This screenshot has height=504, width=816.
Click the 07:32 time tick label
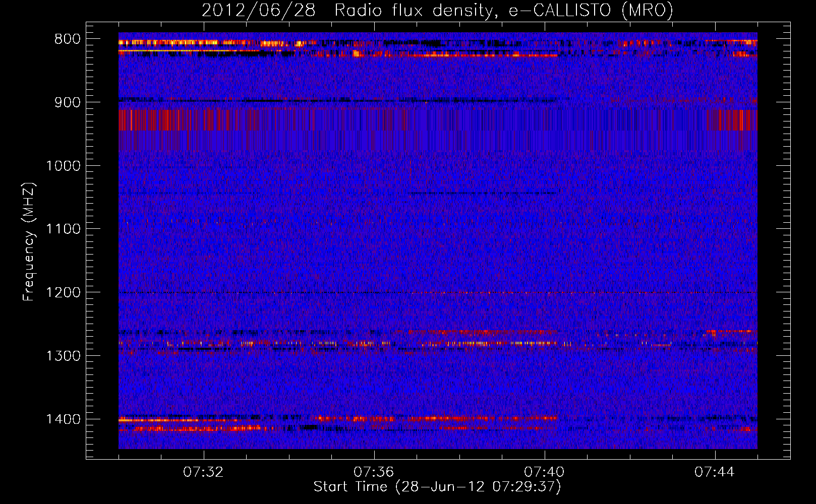203,472
